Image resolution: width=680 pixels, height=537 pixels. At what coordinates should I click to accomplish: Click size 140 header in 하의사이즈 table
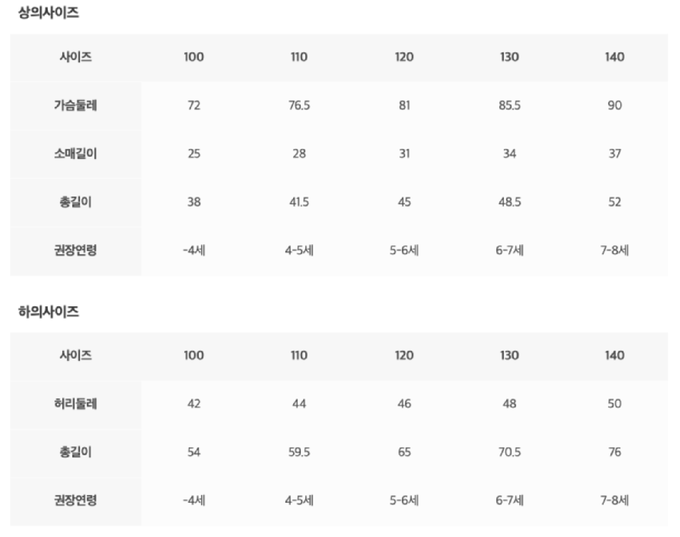(x=614, y=355)
